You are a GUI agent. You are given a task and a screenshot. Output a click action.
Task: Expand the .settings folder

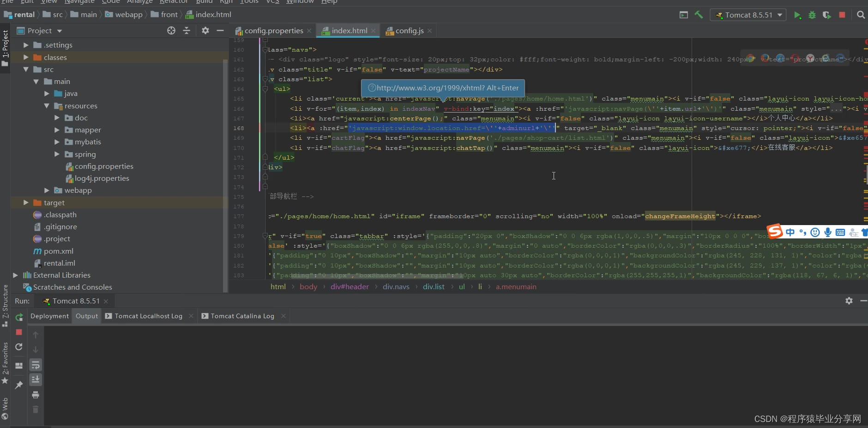tap(26, 45)
